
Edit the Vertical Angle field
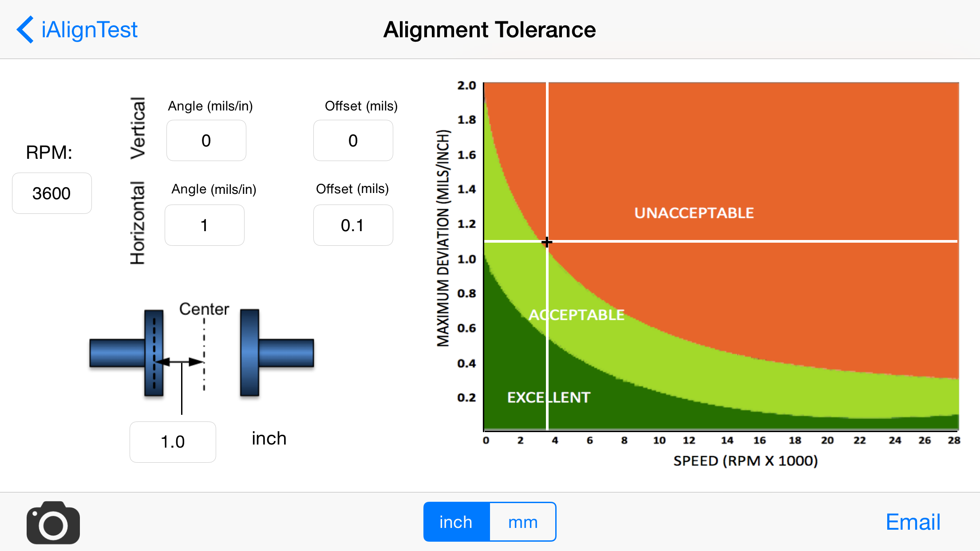click(206, 141)
